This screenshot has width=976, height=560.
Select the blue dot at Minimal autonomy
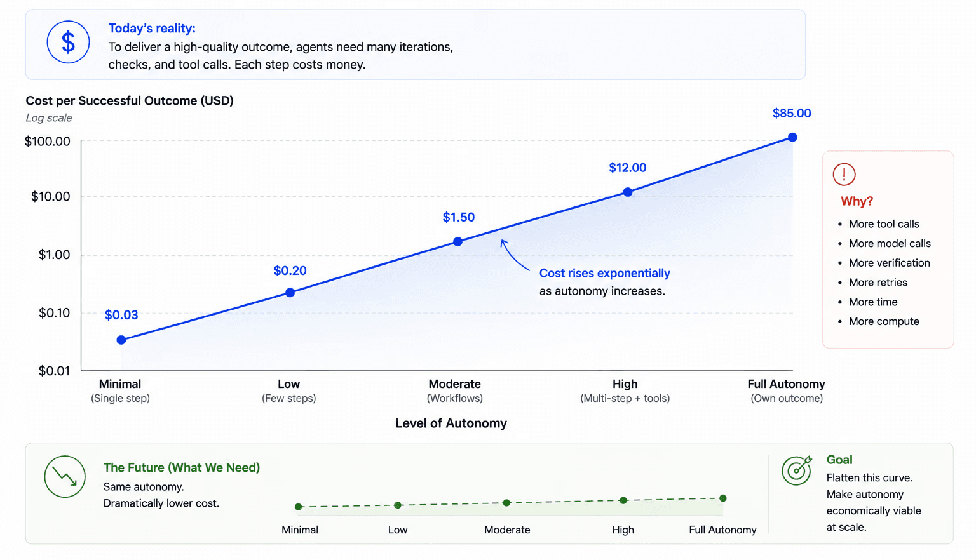(x=121, y=340)
